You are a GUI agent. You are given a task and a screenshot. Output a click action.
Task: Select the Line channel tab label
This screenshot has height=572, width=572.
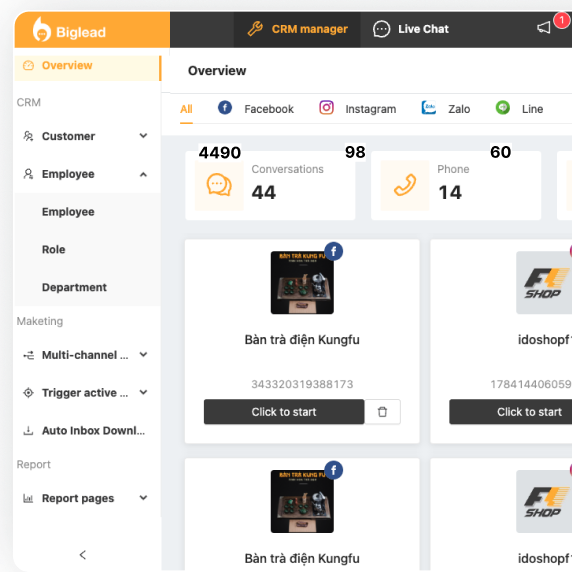click(532, 109)
